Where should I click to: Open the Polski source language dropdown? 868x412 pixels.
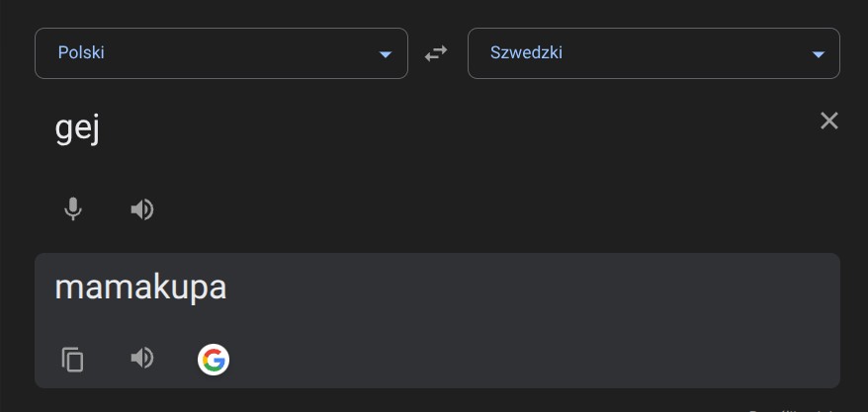(x=220, y=53)
